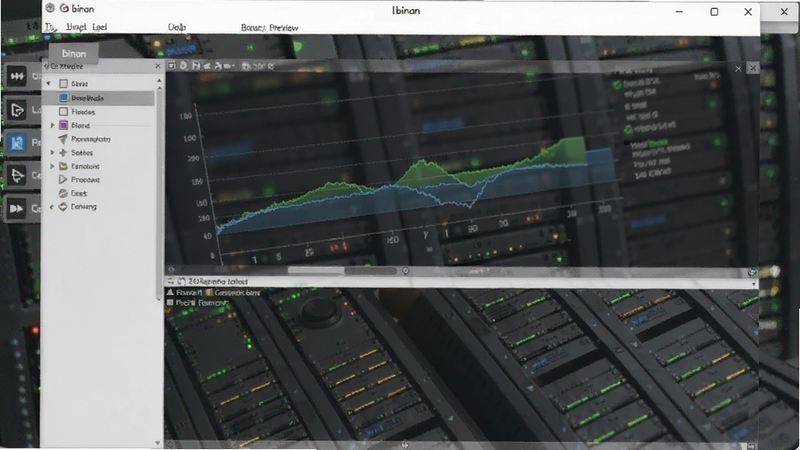The width and height of the screenshot is (800, 450).
Task: Click the blue chart icon in the dark sidebar
Action: coord(17,142)
